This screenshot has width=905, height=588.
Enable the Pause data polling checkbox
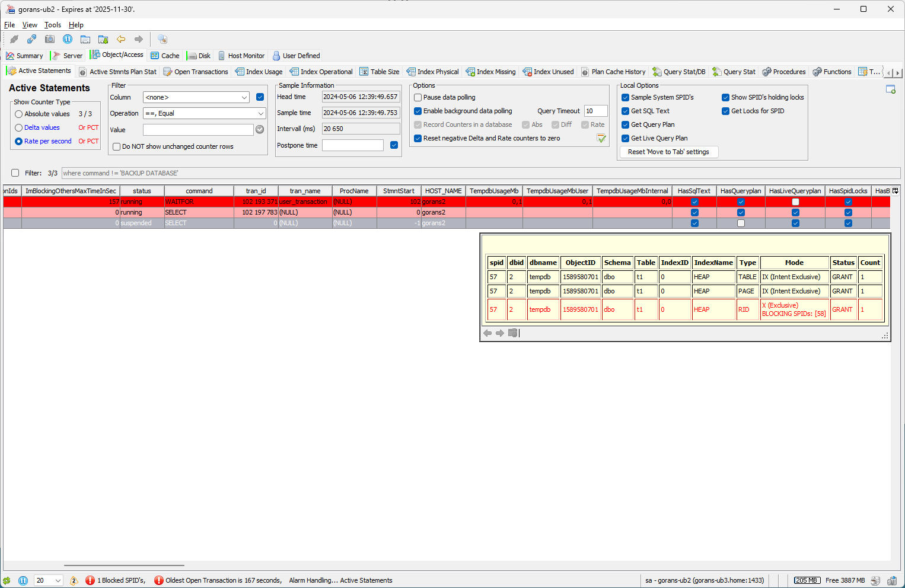418,97
